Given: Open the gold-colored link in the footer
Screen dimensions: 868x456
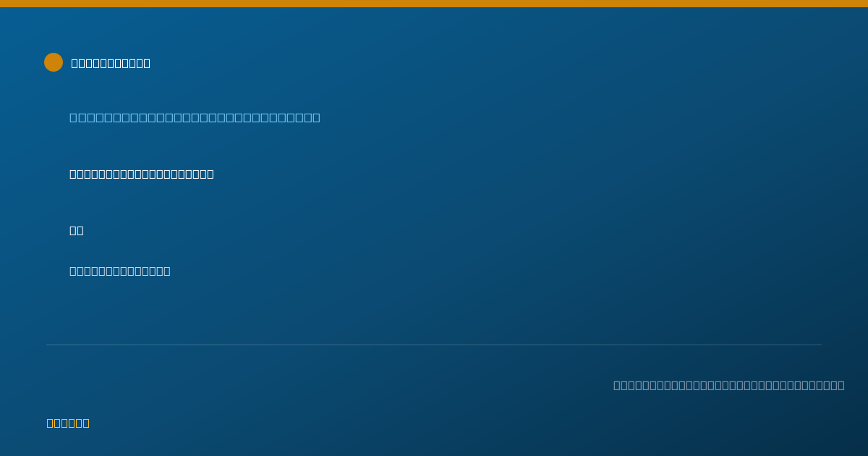Looking at the screenshot, I should point(68,423).
